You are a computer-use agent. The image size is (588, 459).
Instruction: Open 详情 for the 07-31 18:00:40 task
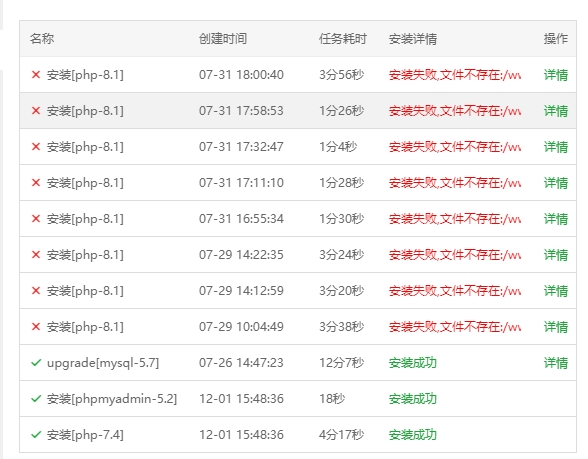(556, 75)
